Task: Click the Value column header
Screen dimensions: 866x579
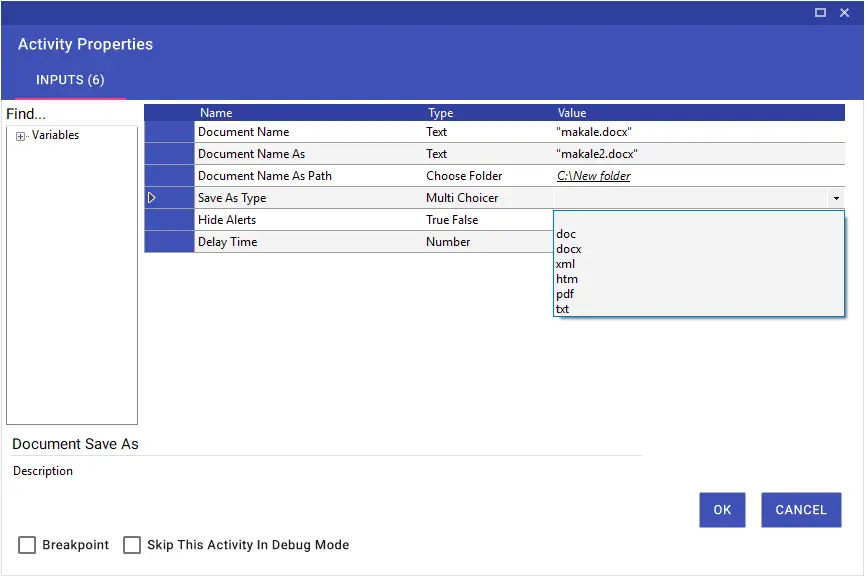Action: 572,113
